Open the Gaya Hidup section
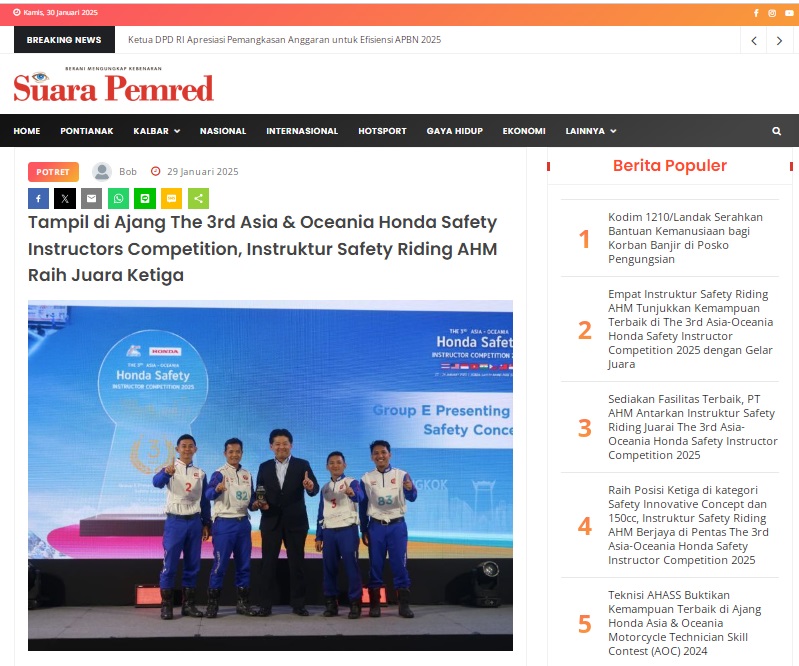The height and width of the screenshot is (666, 799). click(455, 131)
